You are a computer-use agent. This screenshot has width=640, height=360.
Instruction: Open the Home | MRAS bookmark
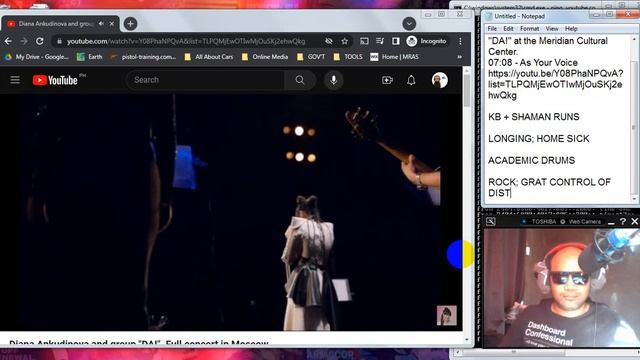pos(394,57)
